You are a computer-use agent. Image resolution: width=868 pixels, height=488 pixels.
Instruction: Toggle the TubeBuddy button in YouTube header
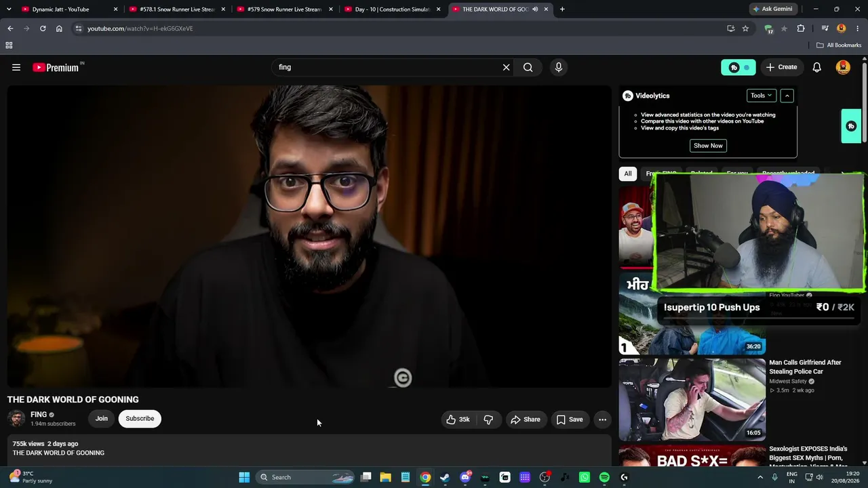pyautogui.click(x=738, y=67)
